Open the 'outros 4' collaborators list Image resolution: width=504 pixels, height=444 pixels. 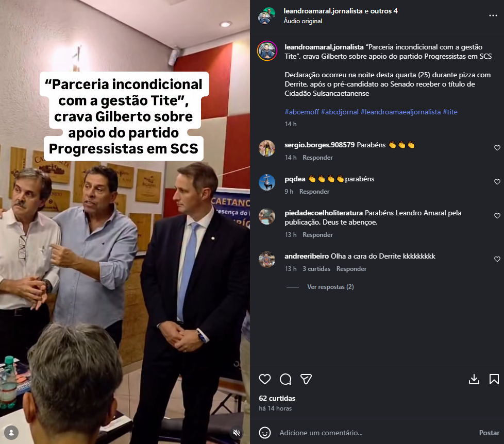[x=384, y=11]
